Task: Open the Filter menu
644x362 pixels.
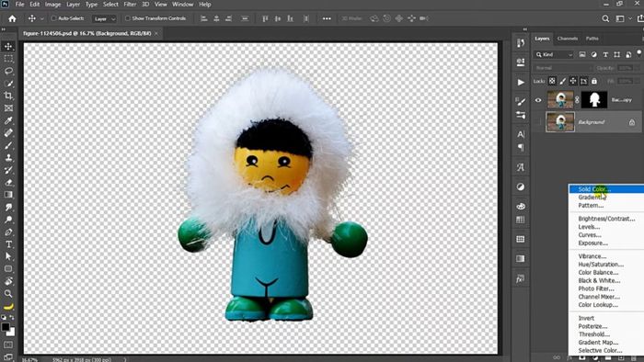Action: 130,5
